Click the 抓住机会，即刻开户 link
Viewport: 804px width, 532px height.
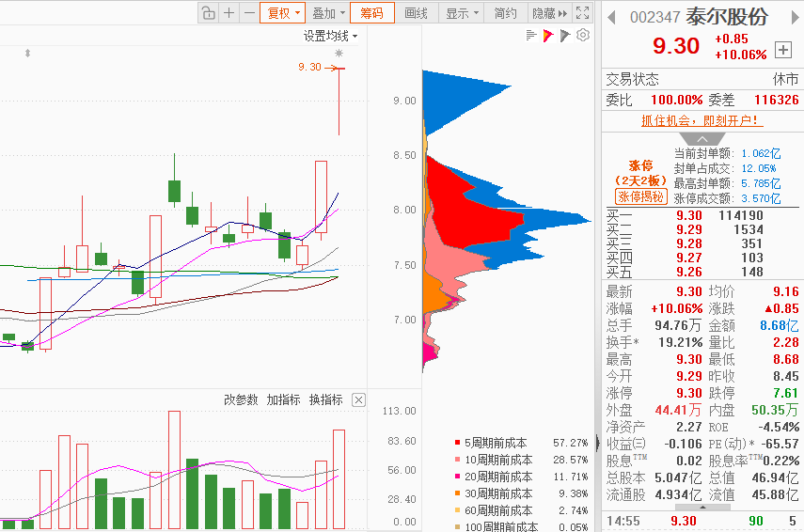702,120
